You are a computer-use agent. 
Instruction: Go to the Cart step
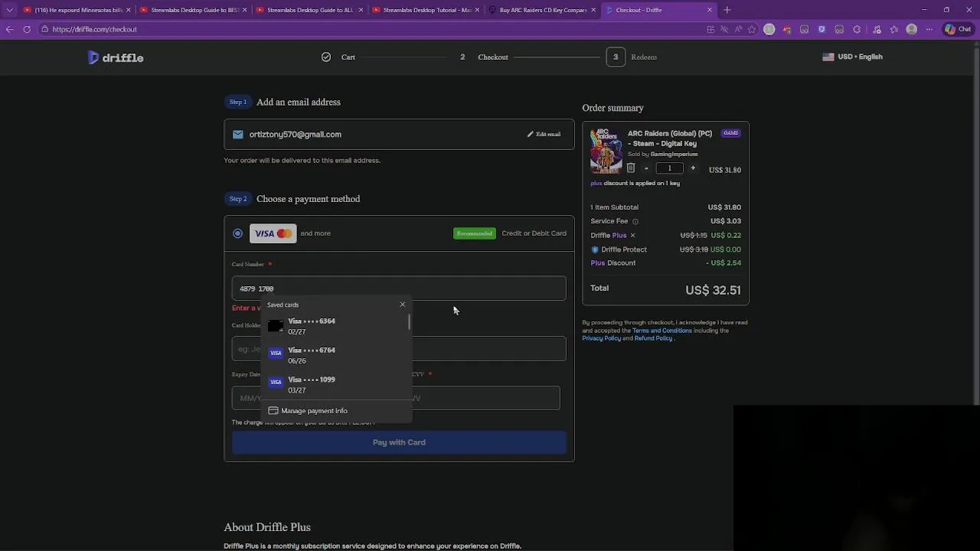tap(348, 57)
